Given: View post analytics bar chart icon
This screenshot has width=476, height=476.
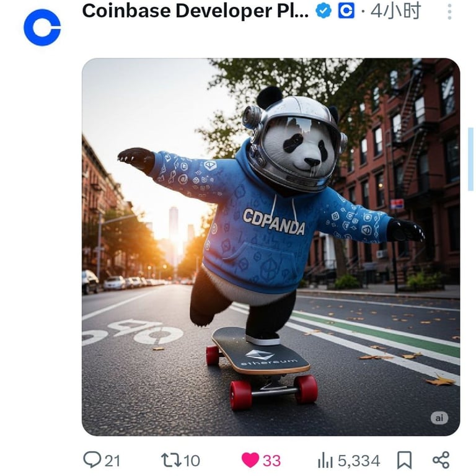Looking at the screenshot, I should point(325,461).
